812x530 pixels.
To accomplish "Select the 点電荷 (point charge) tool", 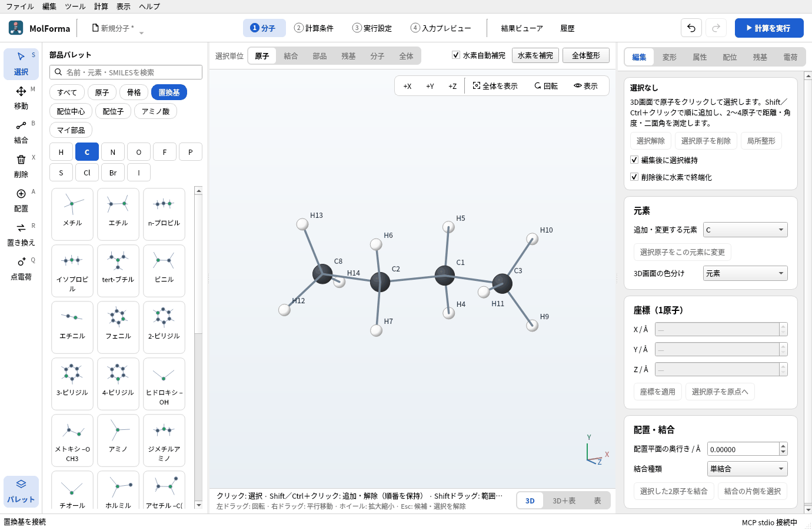I will pos(21,269).
